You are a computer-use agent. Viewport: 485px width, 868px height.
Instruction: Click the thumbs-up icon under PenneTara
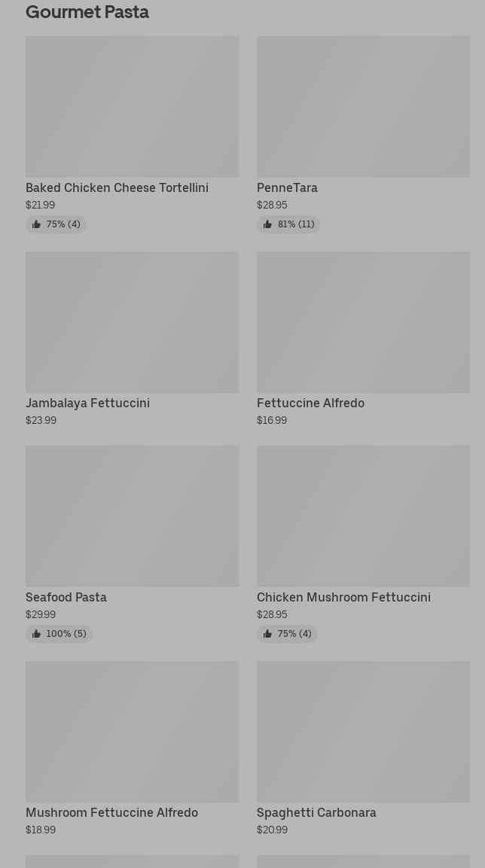point(267,224)
